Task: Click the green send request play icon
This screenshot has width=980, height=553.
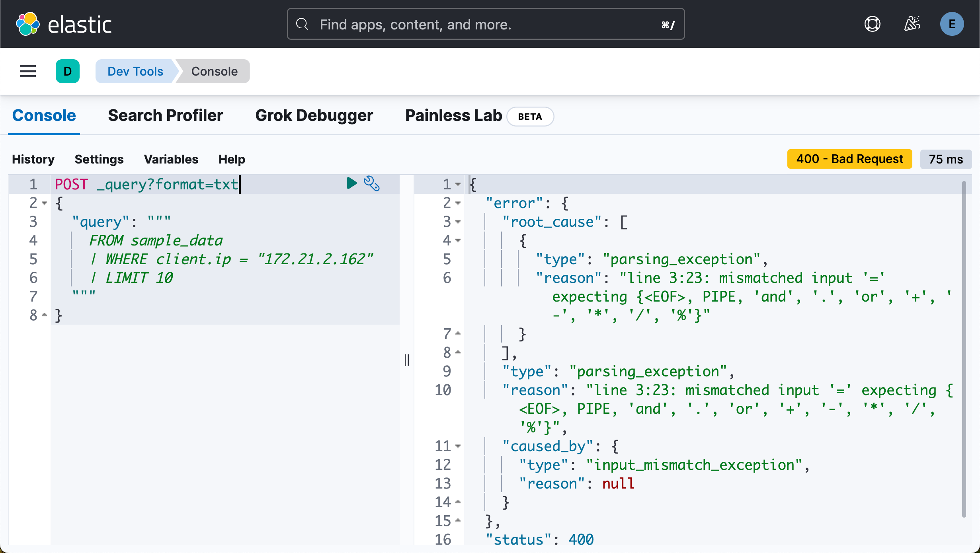Action: pyautogui.click(x=351, y=183)
